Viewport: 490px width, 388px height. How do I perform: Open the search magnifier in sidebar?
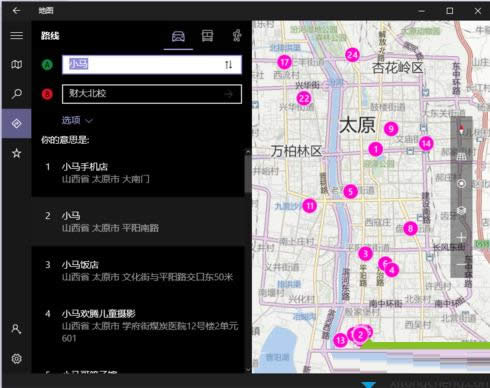click(16, 94)
